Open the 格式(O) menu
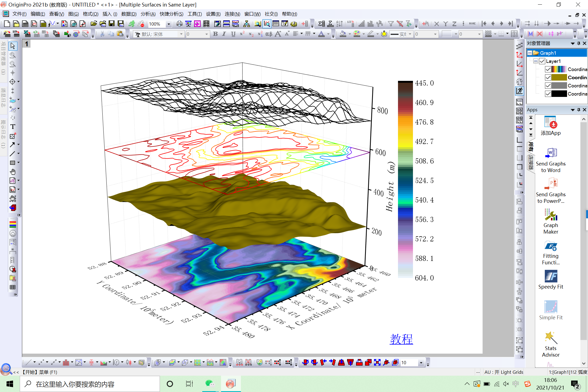This screenshot has height=392, width=588. click(90, 14)
